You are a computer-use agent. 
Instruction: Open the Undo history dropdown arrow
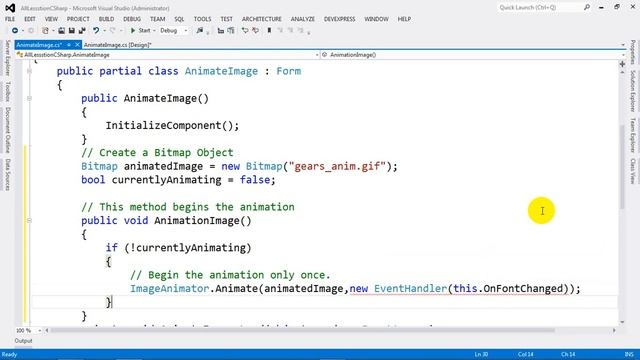[x=104, y=31]
